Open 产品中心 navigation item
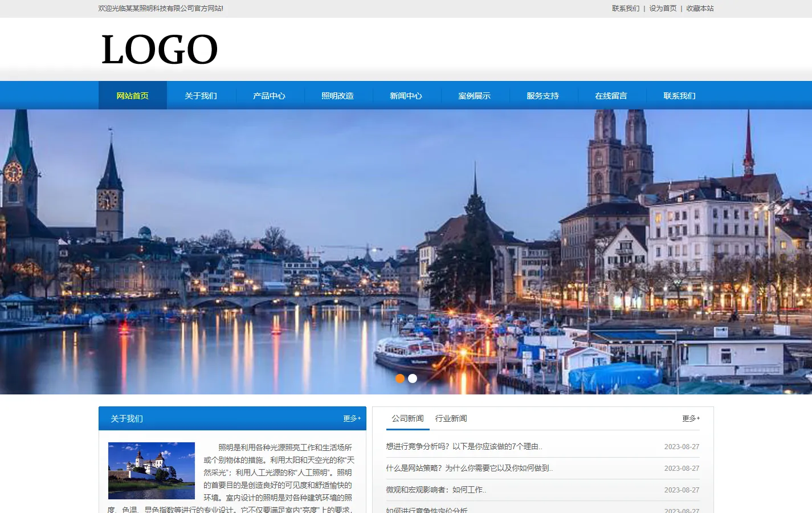 click(270, 96)
